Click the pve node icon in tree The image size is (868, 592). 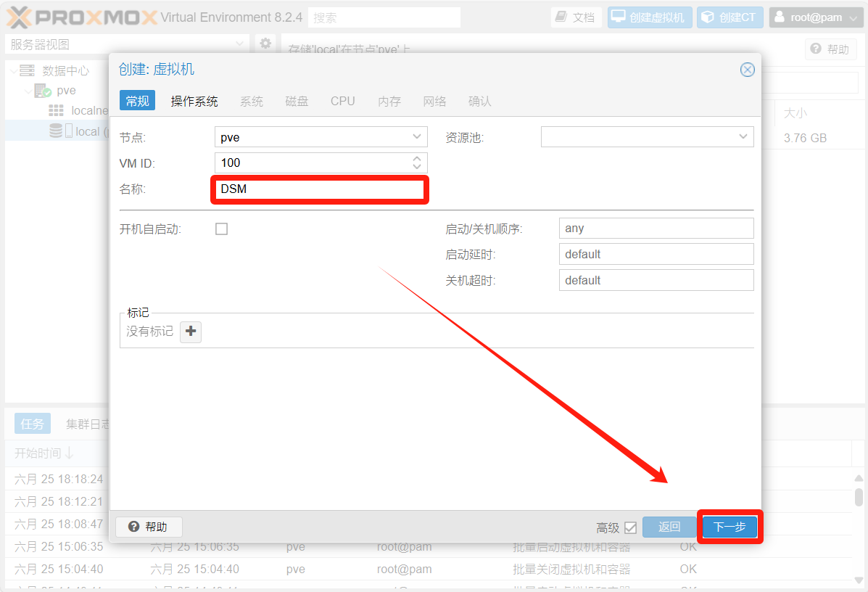[x=43, y=91]
